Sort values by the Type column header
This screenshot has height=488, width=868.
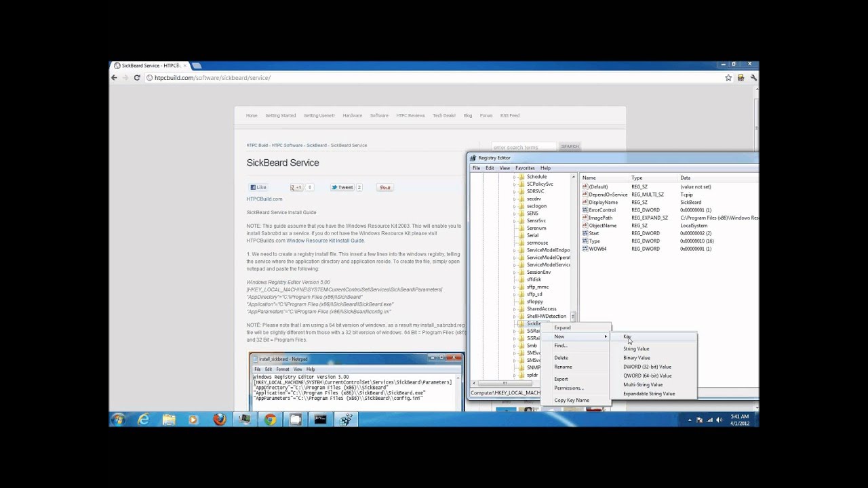coord(637,178)
